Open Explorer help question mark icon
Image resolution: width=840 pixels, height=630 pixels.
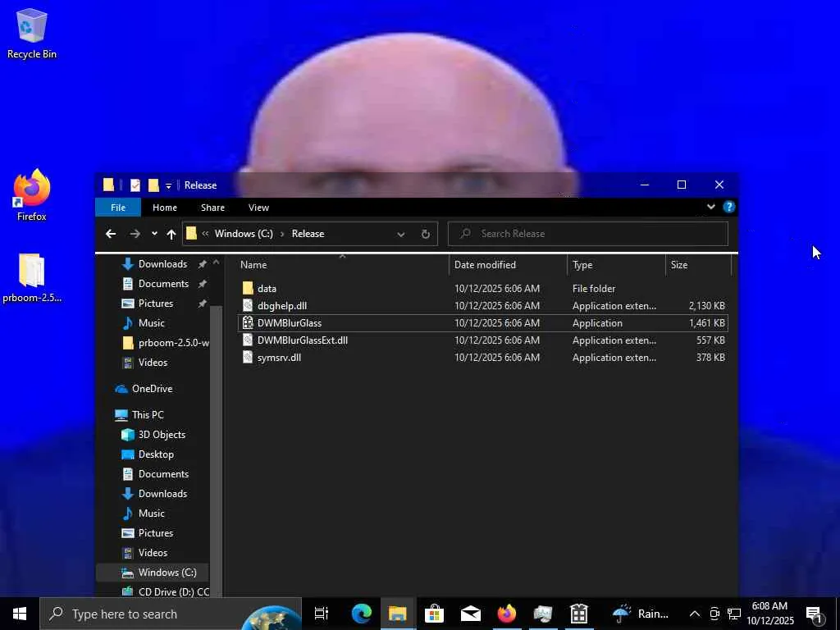728,207
